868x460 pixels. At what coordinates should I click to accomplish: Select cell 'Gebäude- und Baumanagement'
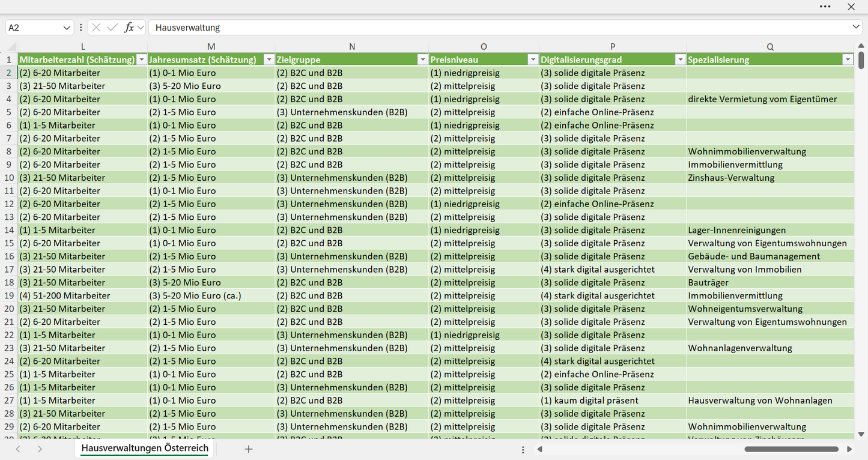[x=770, y=256]
